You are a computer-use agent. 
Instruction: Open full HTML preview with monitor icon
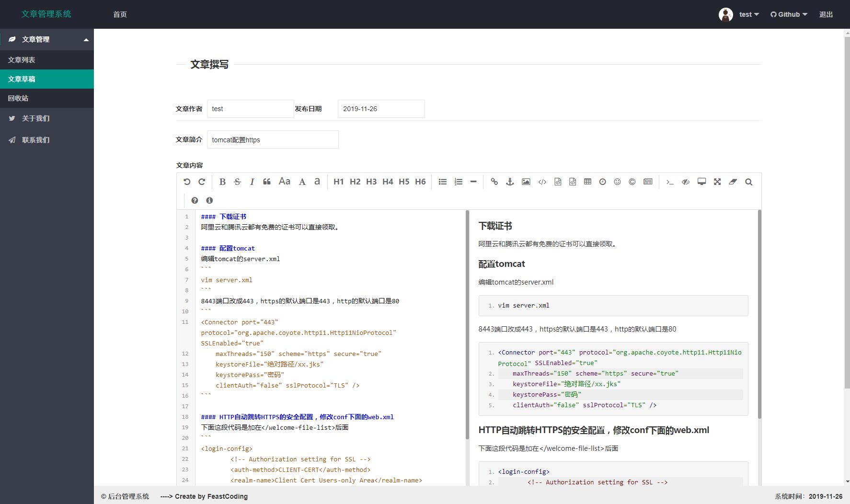[701, 182]
